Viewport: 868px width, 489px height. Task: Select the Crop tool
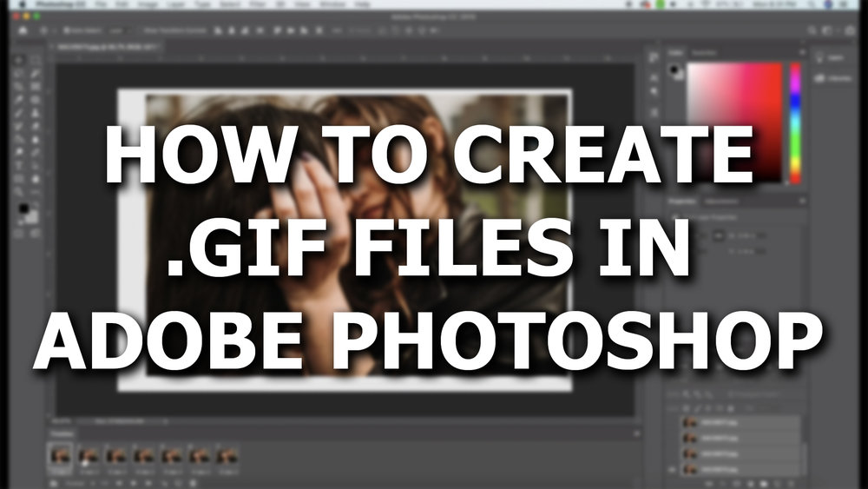(x=19, y=86)
